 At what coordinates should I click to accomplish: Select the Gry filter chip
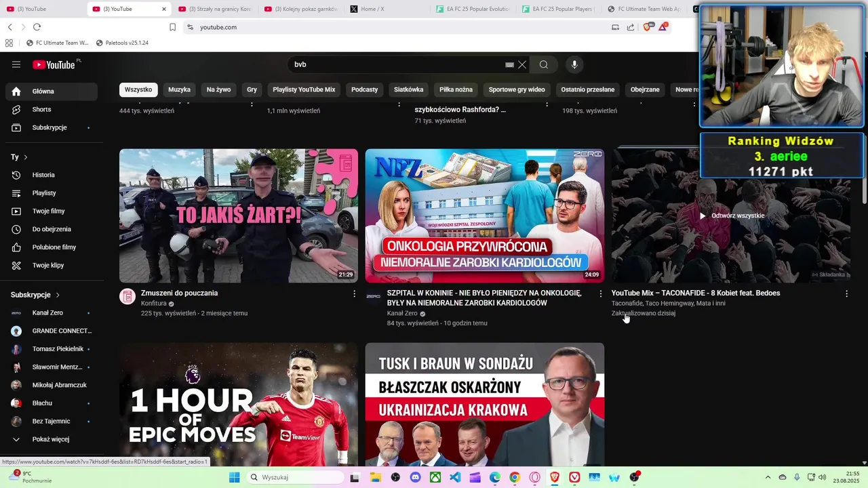point(252,89)
